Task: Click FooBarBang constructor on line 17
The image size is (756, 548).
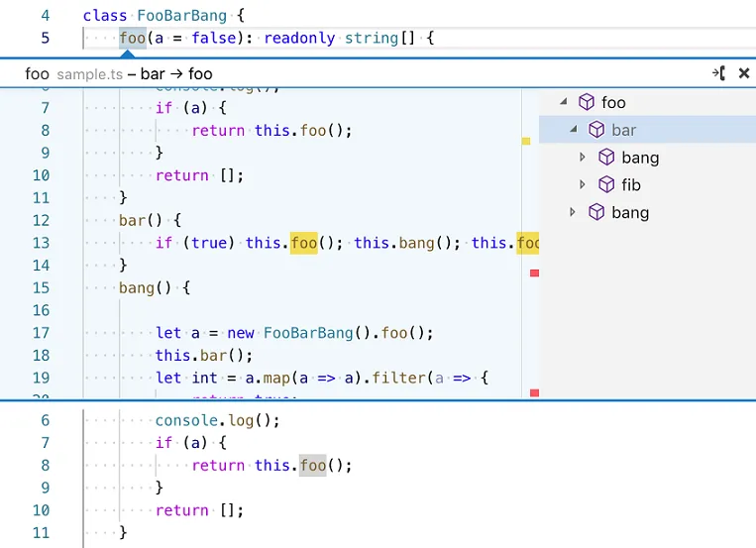Action: [x=308, y=333]
